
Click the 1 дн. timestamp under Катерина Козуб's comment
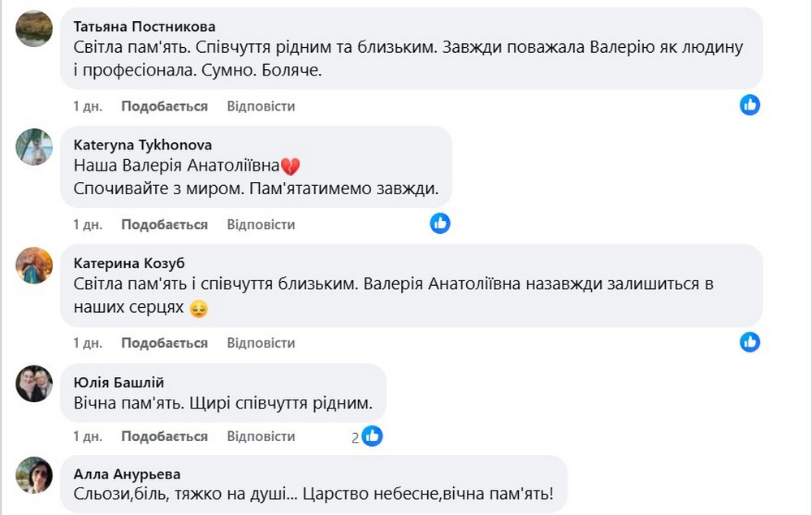pos(90,343)
